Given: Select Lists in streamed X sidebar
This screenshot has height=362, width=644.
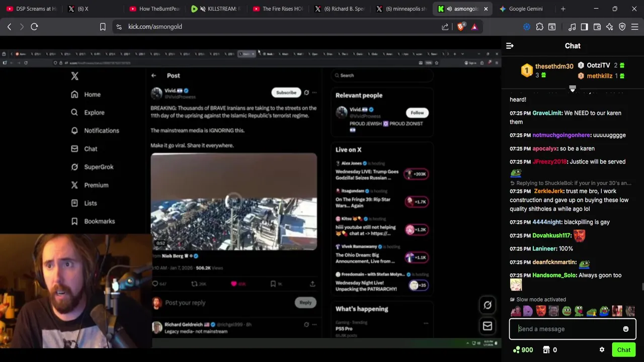Looking at the screenshot, I should [84, 203].
